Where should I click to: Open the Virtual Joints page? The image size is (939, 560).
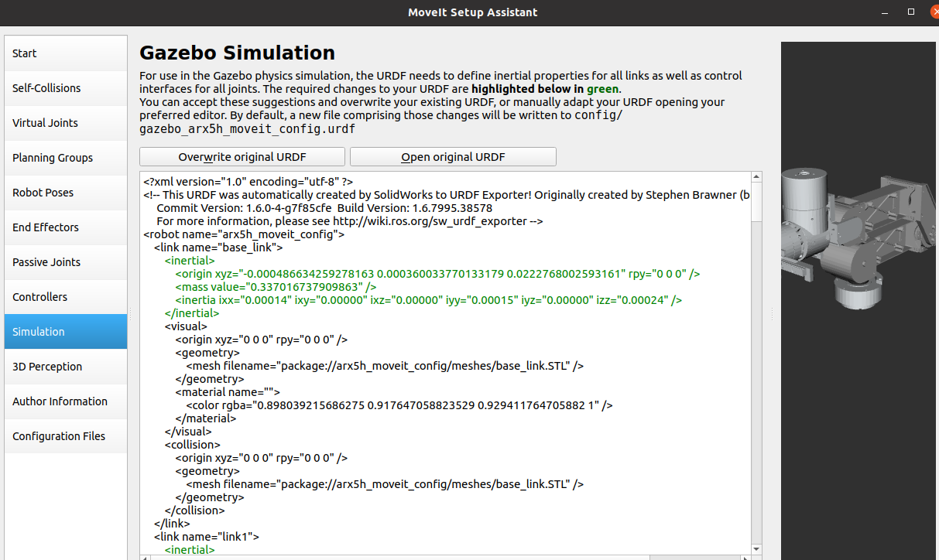(x=66, y=123)
